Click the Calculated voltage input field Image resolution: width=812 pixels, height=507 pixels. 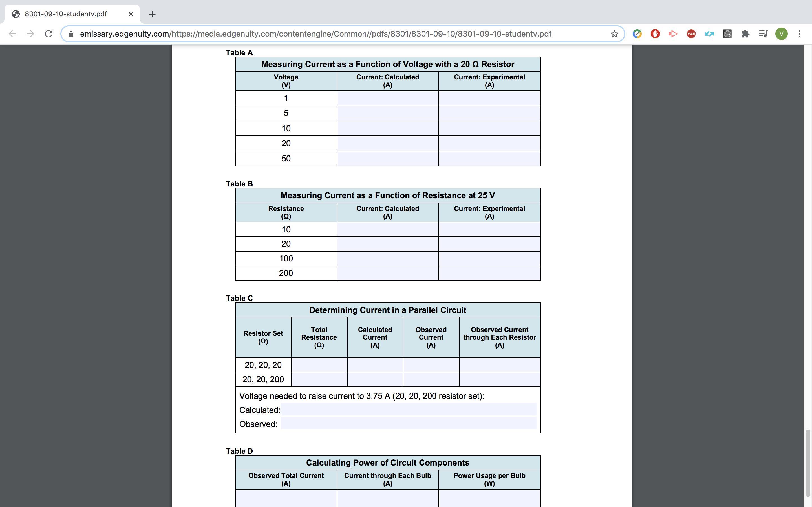click(408, 410)
